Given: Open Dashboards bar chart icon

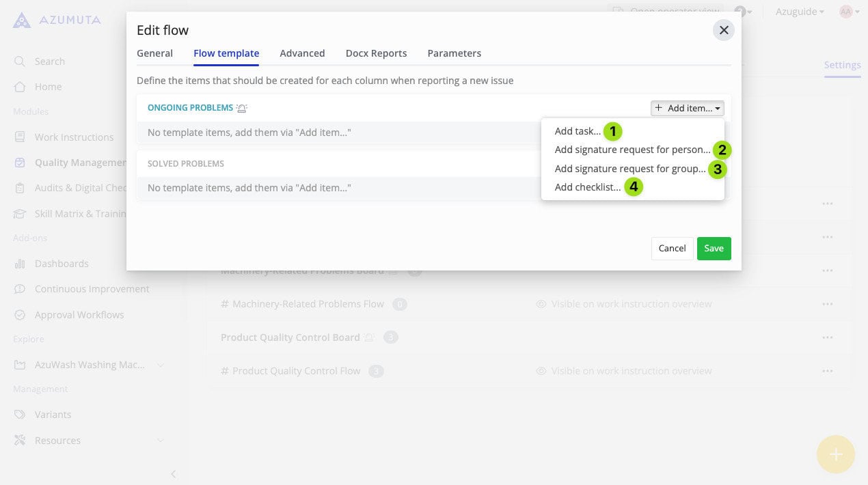Looking at the screenshot, I should point(20,264).
